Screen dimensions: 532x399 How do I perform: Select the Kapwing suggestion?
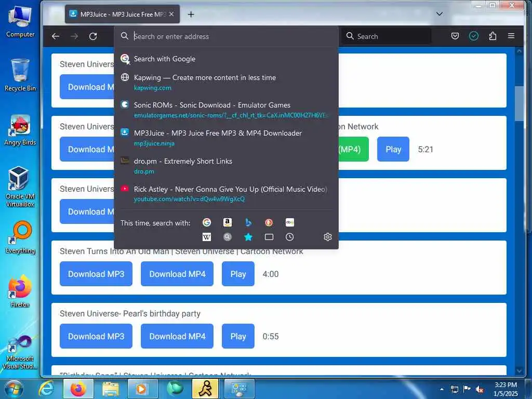(226, 82)
